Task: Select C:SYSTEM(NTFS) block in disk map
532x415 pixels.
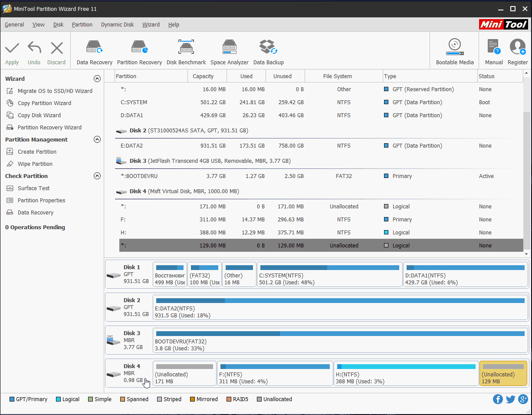Action: (330, 274)
